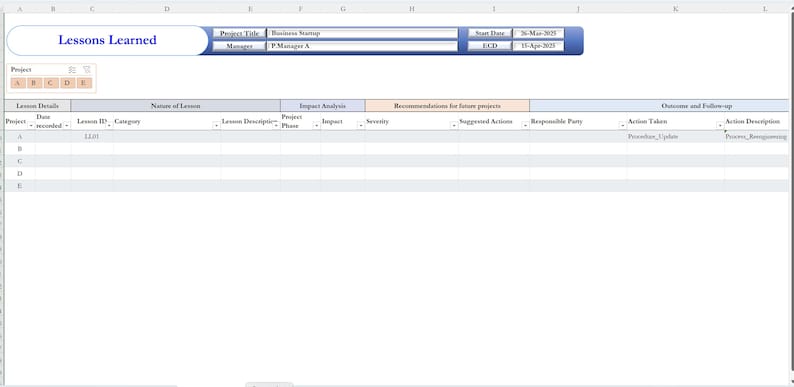The image size is (794, 387).
Task: Select slicer item B
Action: click(34, 83)
